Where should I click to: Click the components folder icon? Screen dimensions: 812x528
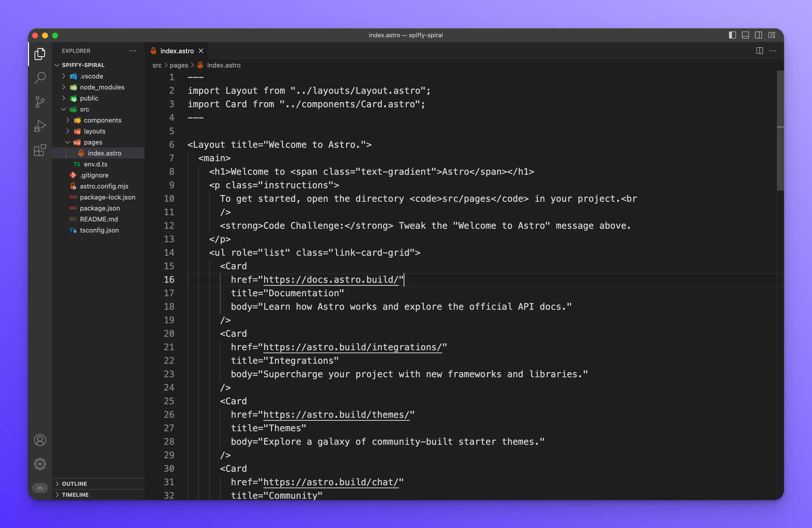(77, 120)
